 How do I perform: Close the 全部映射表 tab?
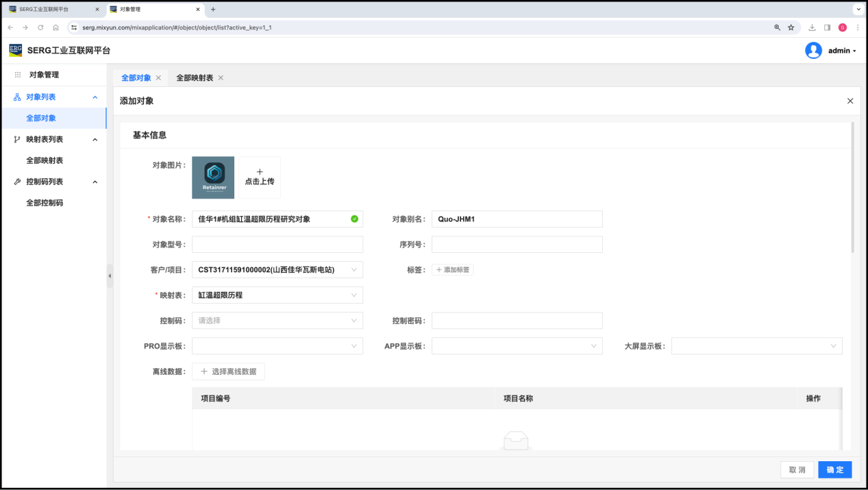221,78
